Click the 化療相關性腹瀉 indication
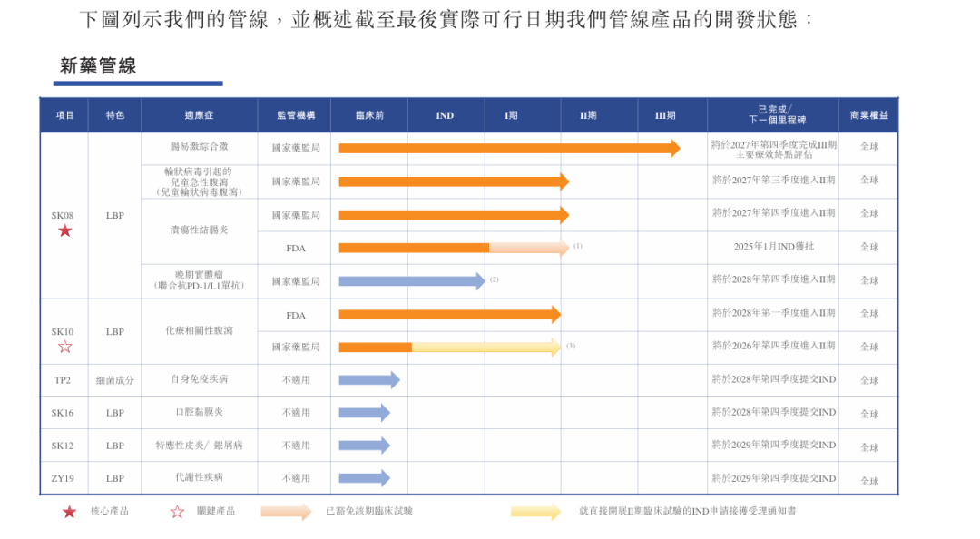 tap(200, 331)
